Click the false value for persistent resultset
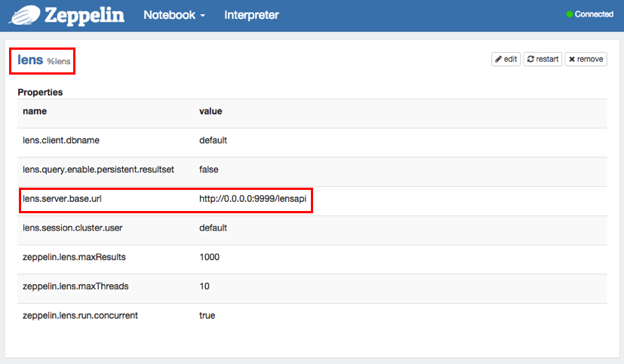Image resolution: width=624 pixels, height=364 pixels. tap(210, 170)
